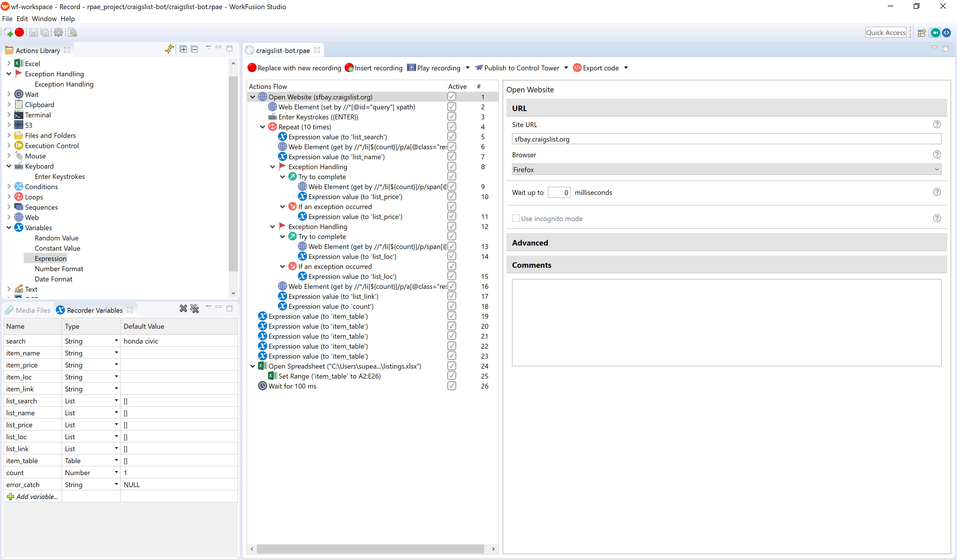The height and width of the screenshot is (560, 957).
Task: Click Publish to Control Tower button
Action: tap(517, 68)
